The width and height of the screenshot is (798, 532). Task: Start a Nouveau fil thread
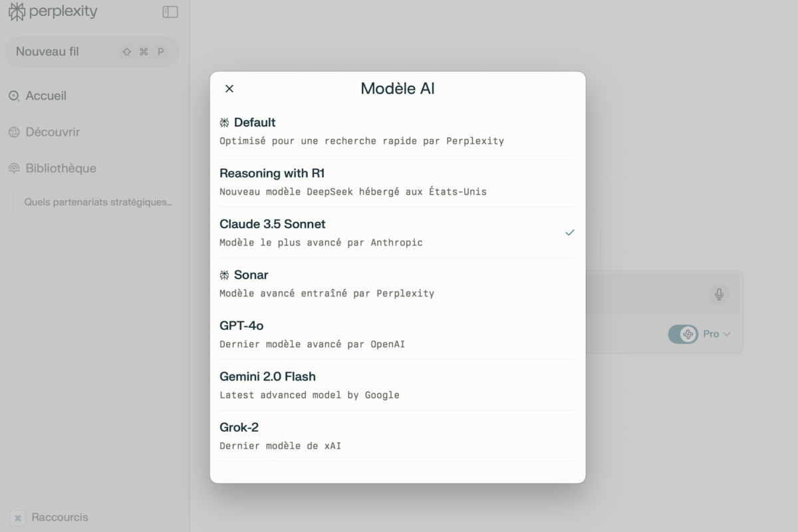pyautogui.click(x=92, y=51)
